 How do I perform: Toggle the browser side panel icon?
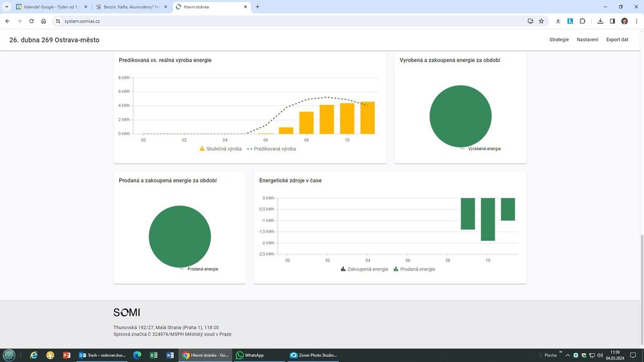point(612,21)
